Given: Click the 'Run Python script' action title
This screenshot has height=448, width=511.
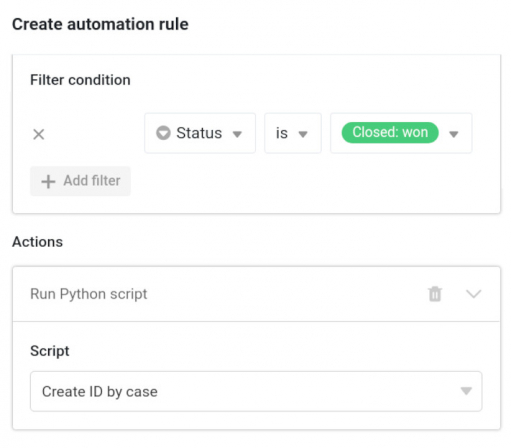Looking at the screenshot, I should click(89, 294).
